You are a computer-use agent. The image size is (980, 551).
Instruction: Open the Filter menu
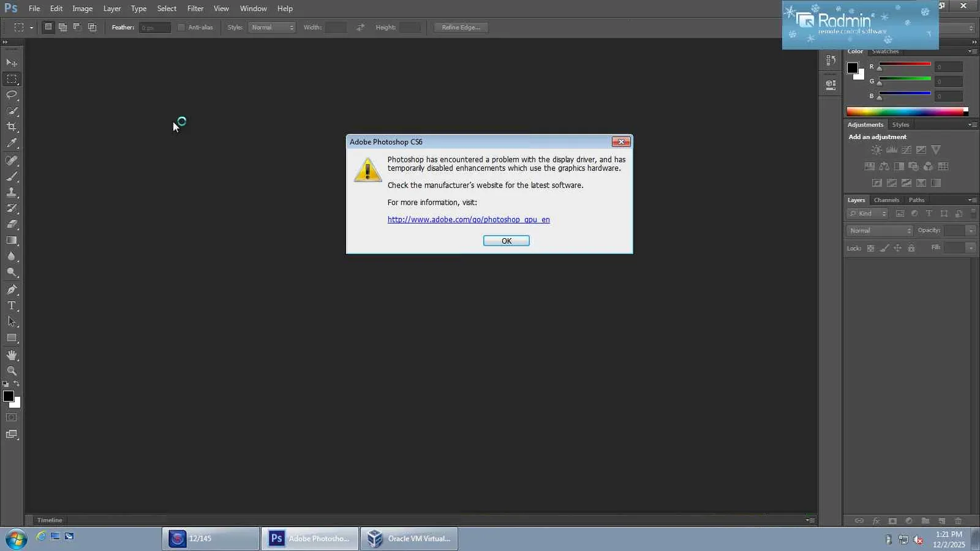click(195, 9)
